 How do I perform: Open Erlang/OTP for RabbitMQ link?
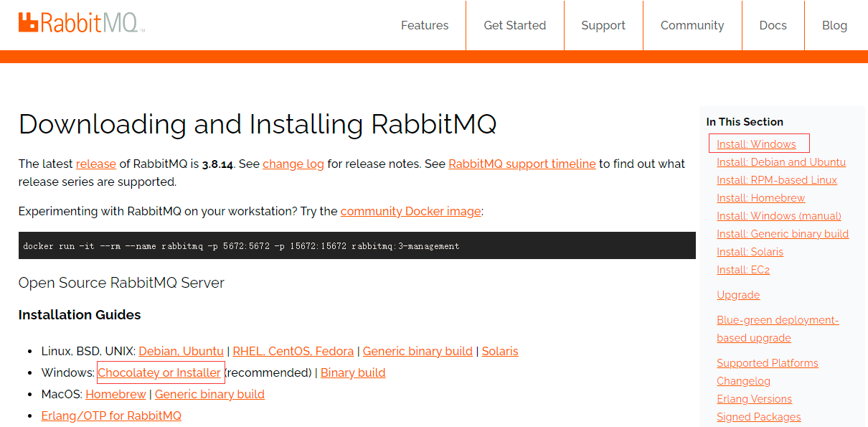pyautogui.click(x=111, y=416)
